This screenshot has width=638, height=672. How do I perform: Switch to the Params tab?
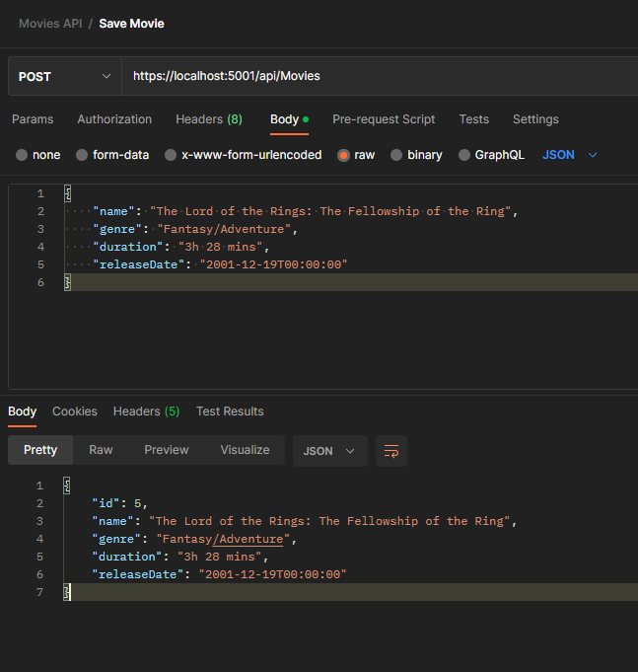(x=33, y=119)
